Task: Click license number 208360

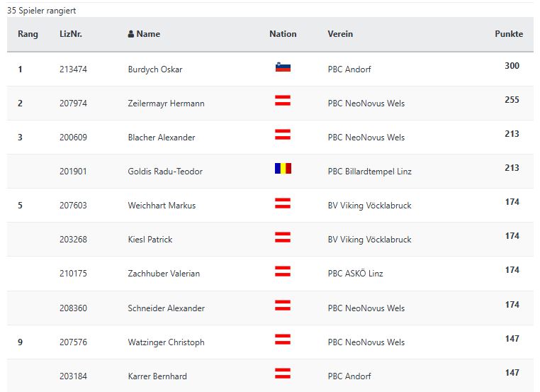Action: pyautogui.click(x=73, y=308)
